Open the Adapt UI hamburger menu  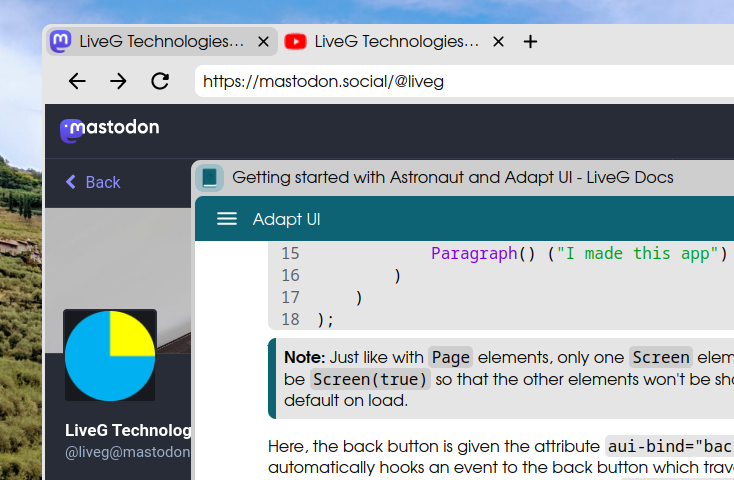(x=227, y=219)
